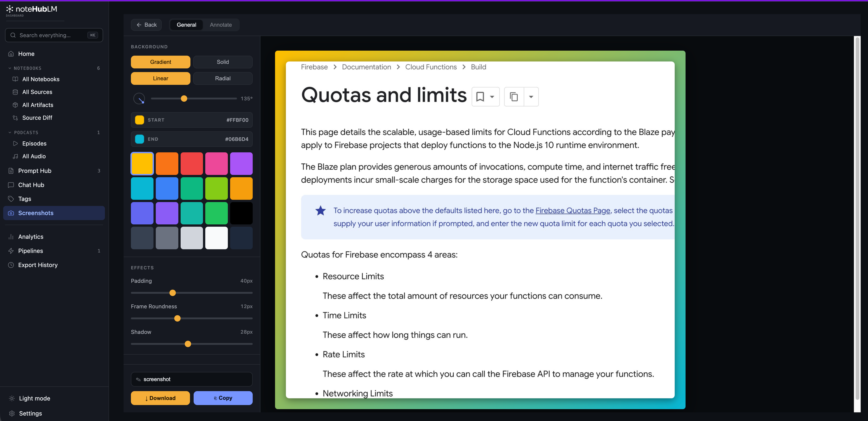Click the gradient angle dial icon
868x421 pixels.
[139, 99]
